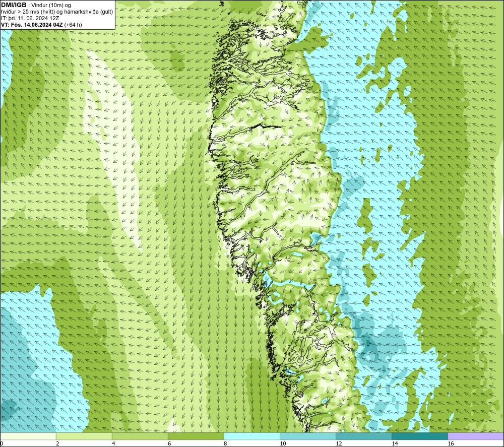
Task: Click the scale label '8'
Action: click(x=225, y=443)
